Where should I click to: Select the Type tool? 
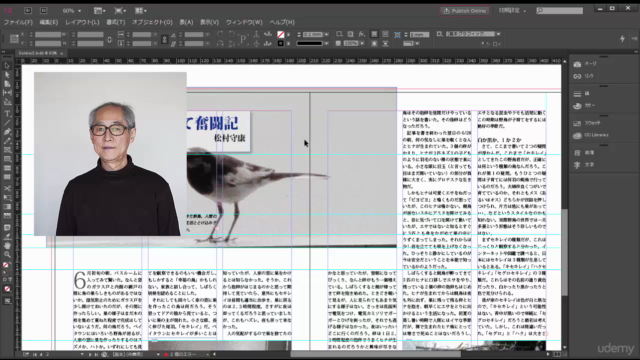[x=7, y=113]
